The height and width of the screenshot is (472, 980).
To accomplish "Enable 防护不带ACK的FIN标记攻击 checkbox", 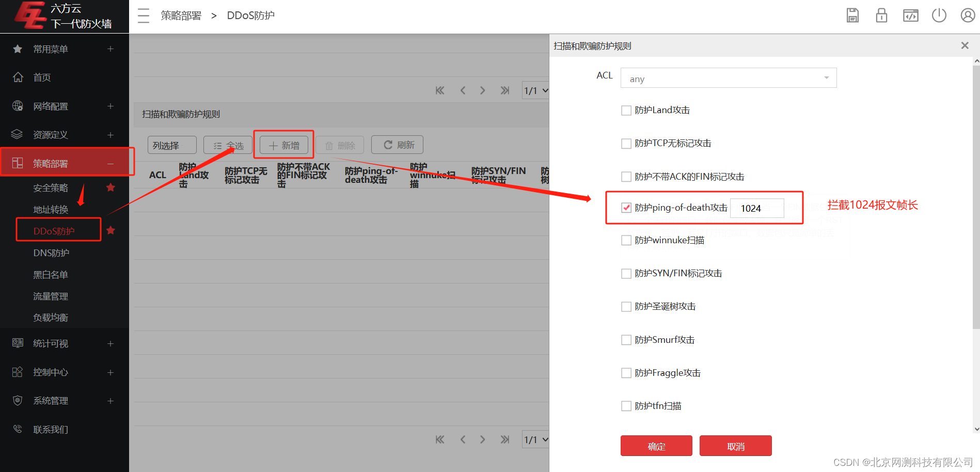I will (626, 177).
